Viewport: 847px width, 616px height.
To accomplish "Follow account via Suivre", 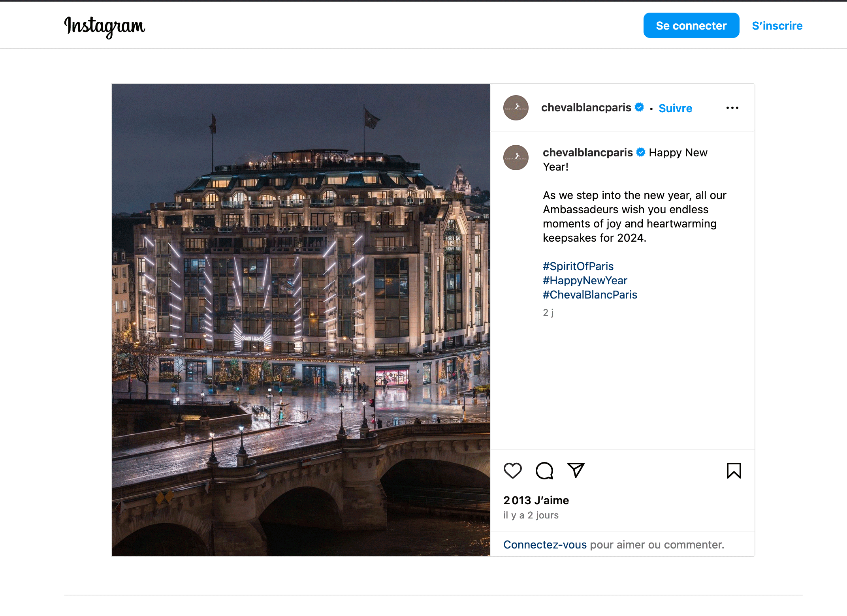I will coord(675,108).
